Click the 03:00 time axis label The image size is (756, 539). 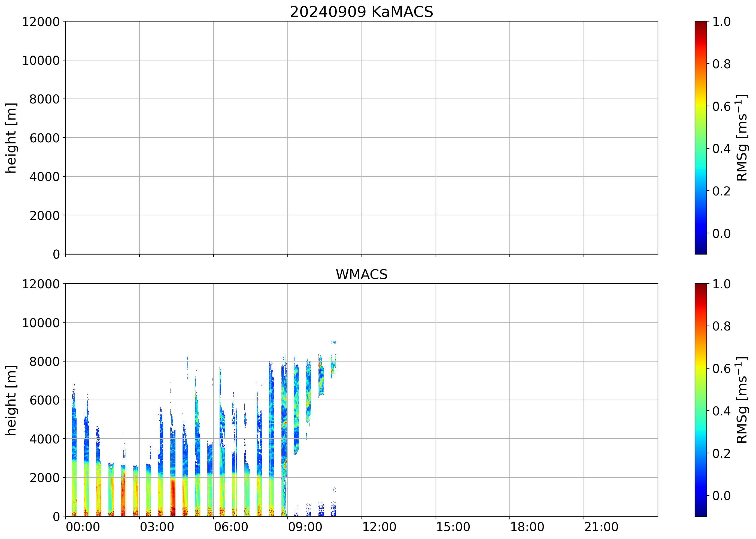click(x=157, y=527)
